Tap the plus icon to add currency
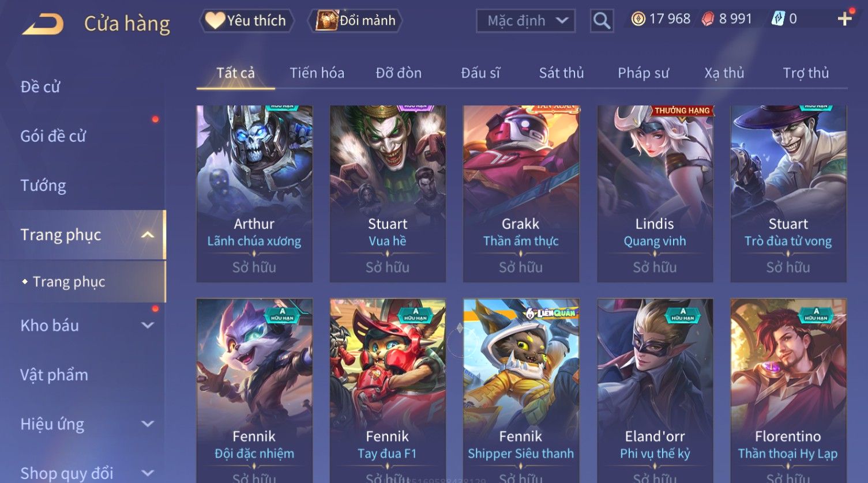Viewport: 868px width, 483px height. (x=845, y=19)
